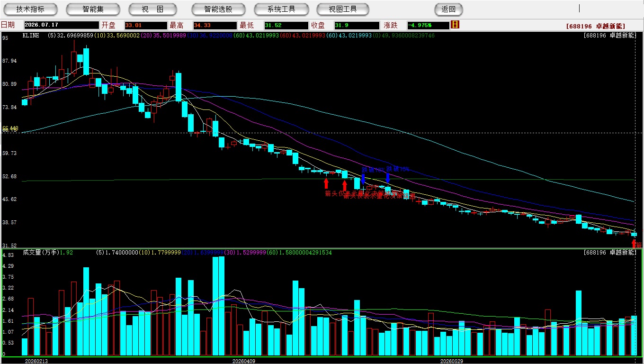The image size is (644, 364).
Task: Click the 视 图 button
Action: click(152, 9)
